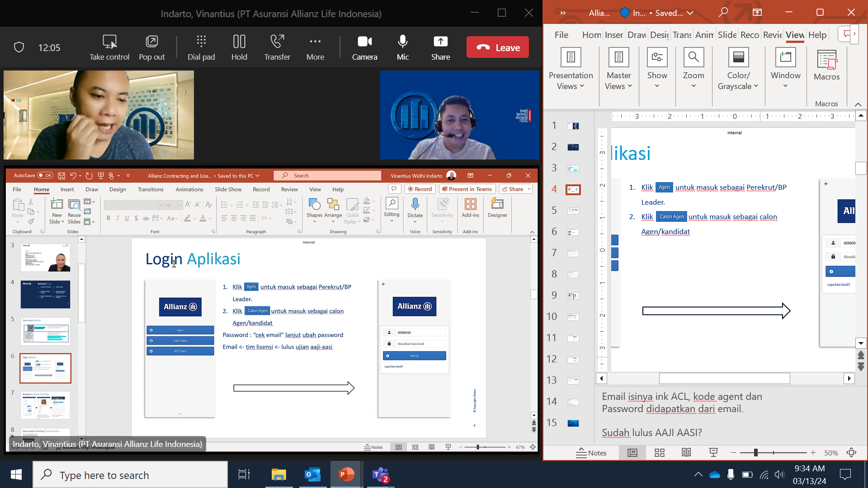This screenshot has height=488, width=868.
Task: Open the Saved status dropdown in title bar
Action: 675,13
